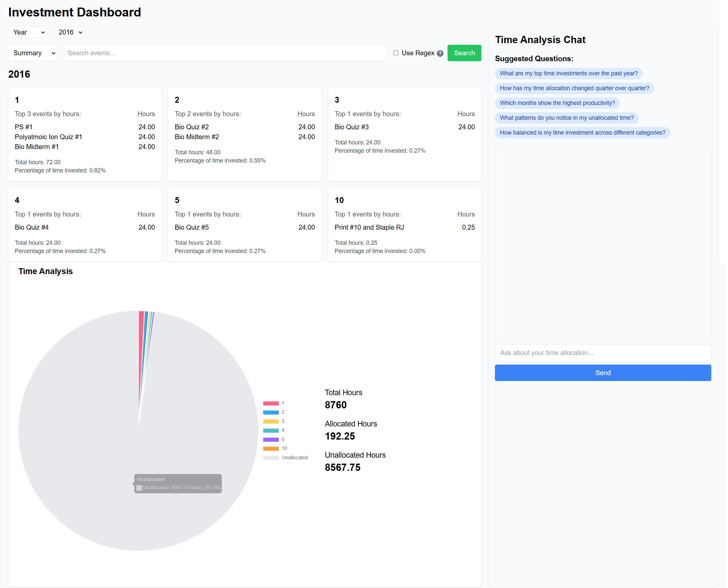The width and height of the screenshot is (728, 588).
Task: Ask about top time investments over past year
Action: click(x=568, y=73)
